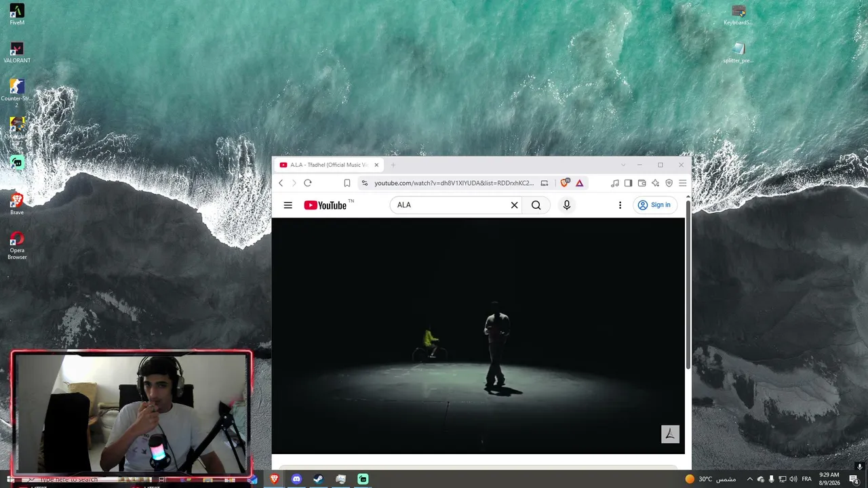The height and width of the screenshot is (488, 868).
Task: Open the notification center
Action: tap(854, 480)
